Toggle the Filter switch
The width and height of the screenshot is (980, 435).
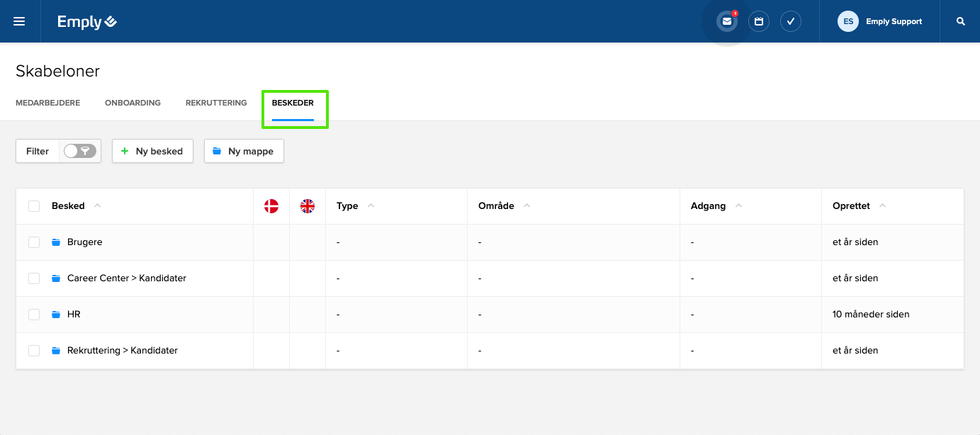79,151
